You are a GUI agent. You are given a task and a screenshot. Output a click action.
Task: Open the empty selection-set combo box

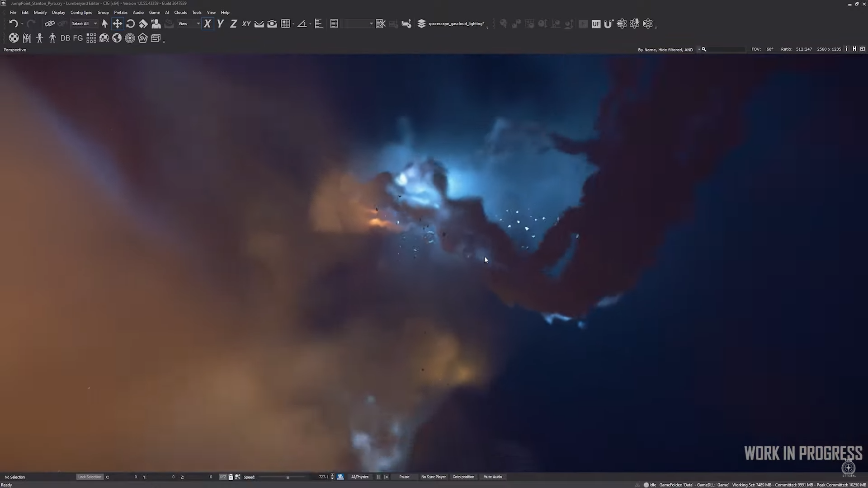(357, 23)
